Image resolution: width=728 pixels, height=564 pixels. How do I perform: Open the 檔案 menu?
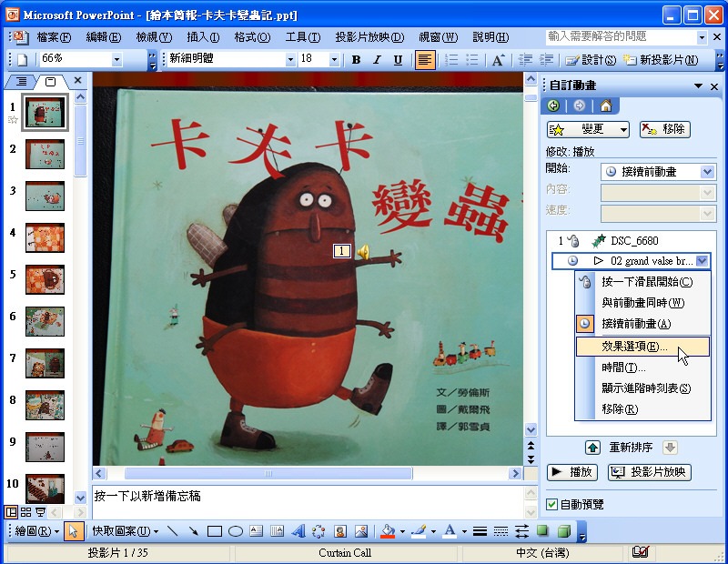click(x=54, y=37)
